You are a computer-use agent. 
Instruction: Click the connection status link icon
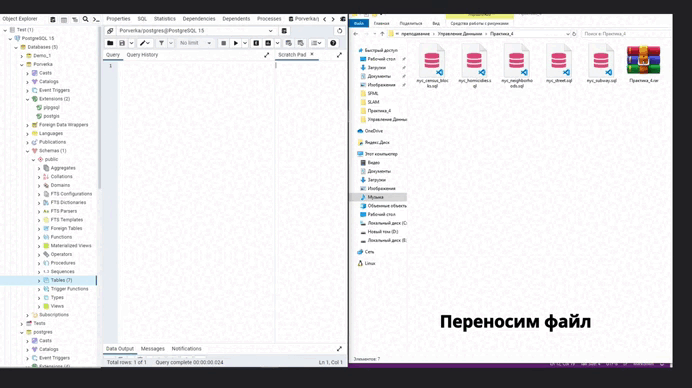pos(110,31)
